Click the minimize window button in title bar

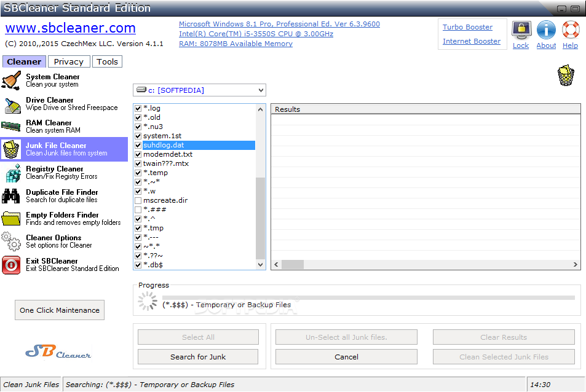click(x=561, y=9)
